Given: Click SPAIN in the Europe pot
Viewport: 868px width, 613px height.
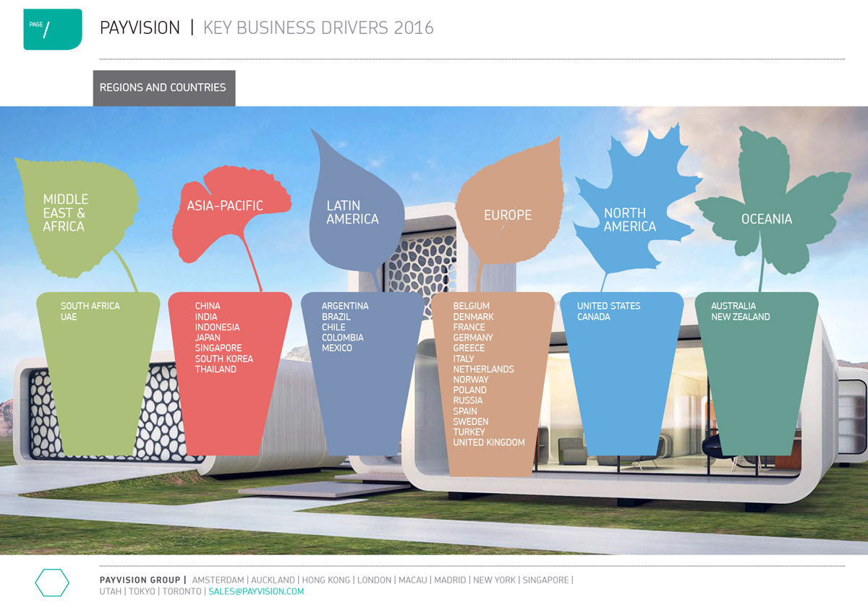Looking at the screenshot, I should click(x=465, y=411).
